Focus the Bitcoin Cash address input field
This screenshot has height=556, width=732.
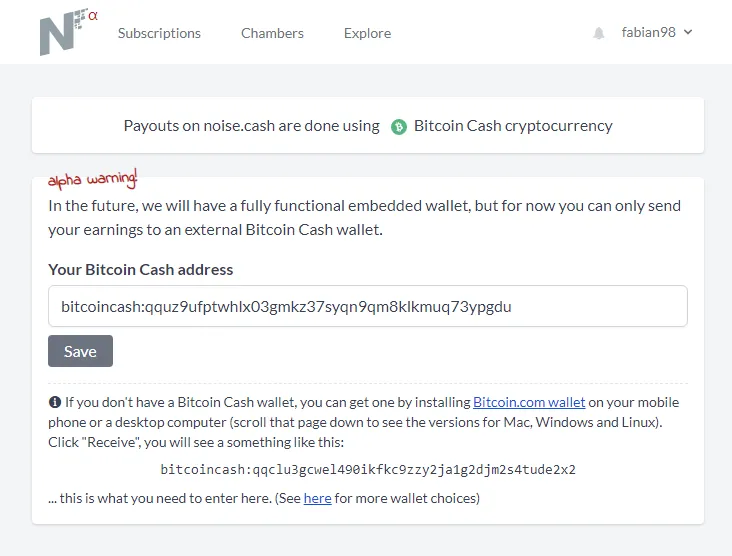pos(368,306)
